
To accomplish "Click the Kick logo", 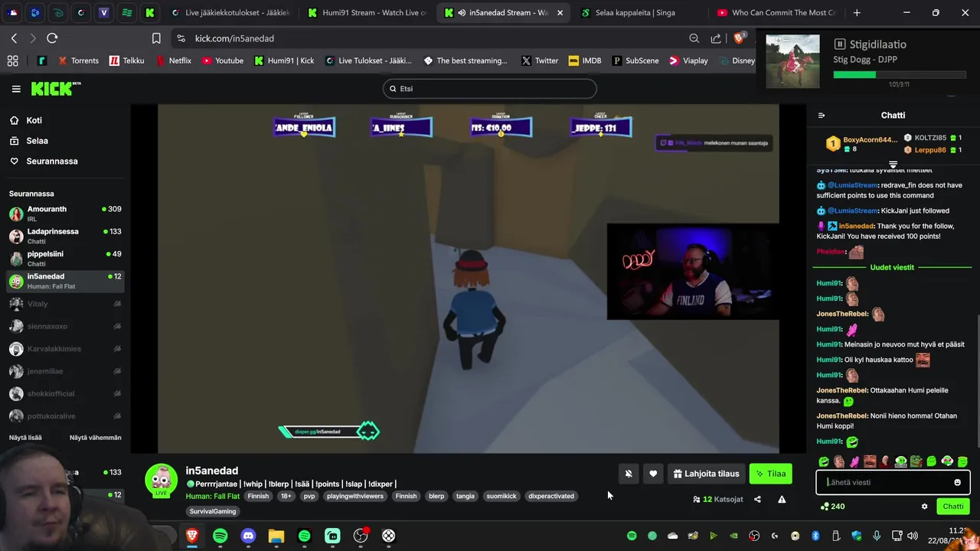I will (x=56, y=89).
